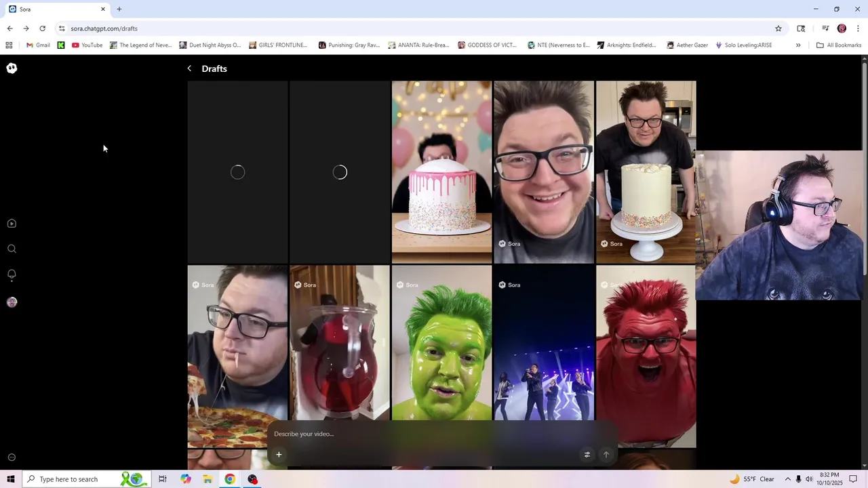868x488 pixels.
Task: Click the sora.chatgpt.com/drafts address bar
Action: click(420, 28)
